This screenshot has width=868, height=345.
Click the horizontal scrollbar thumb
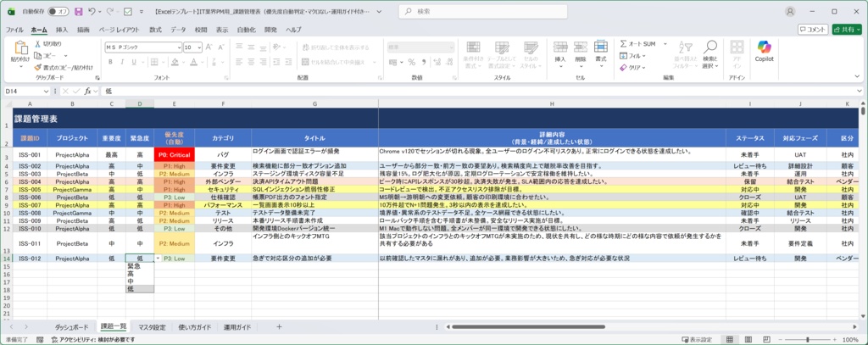coord(530,326)
